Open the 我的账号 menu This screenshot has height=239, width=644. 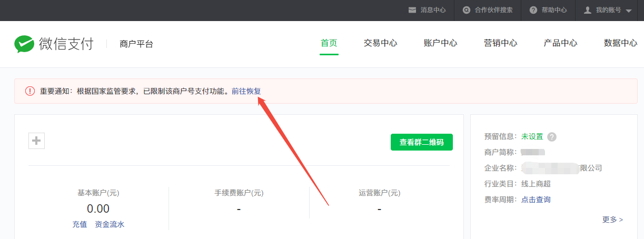[x=608, y=10]
